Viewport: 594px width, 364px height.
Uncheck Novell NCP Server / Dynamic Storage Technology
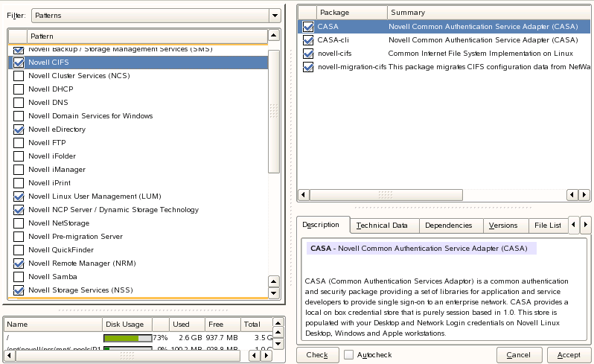19,210
